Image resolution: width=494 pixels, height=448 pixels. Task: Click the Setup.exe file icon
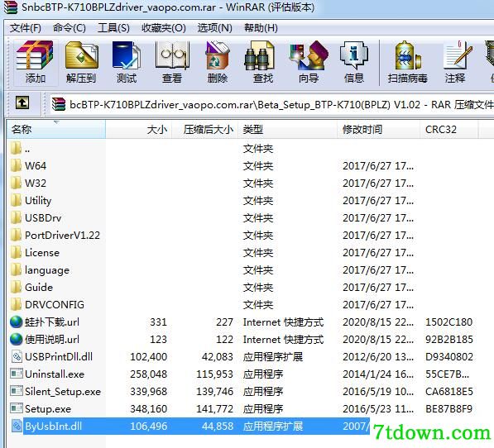[x=17, y=408]
